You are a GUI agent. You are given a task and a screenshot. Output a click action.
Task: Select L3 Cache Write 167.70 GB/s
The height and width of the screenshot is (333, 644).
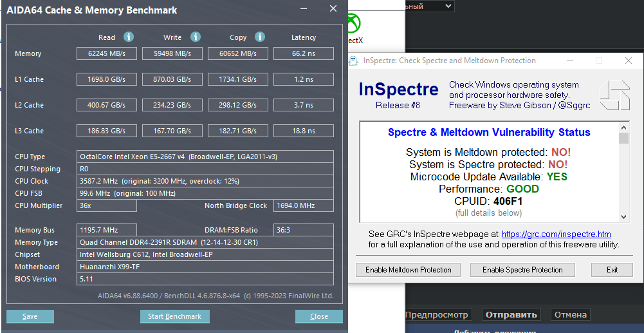pyautogui.click(x=172, y=131)
